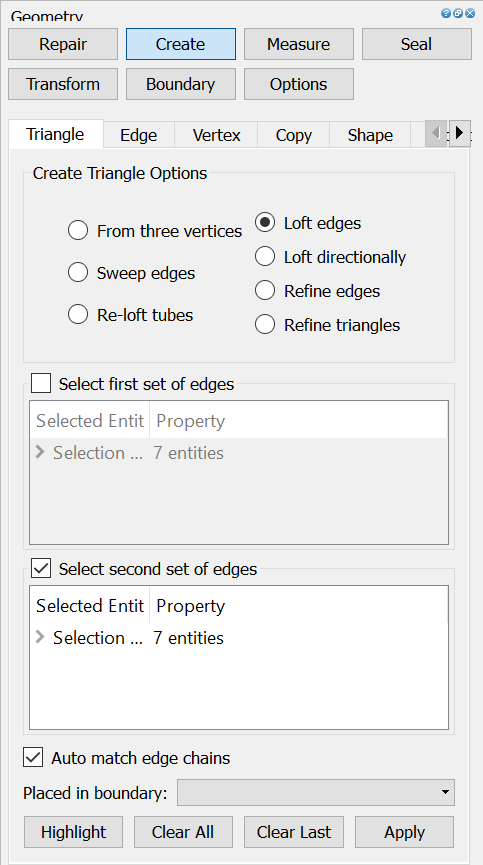Viewport: 483px width, 865px height.
Task: Disable Auto match edge chains
Action: click(x=33, y=757)
